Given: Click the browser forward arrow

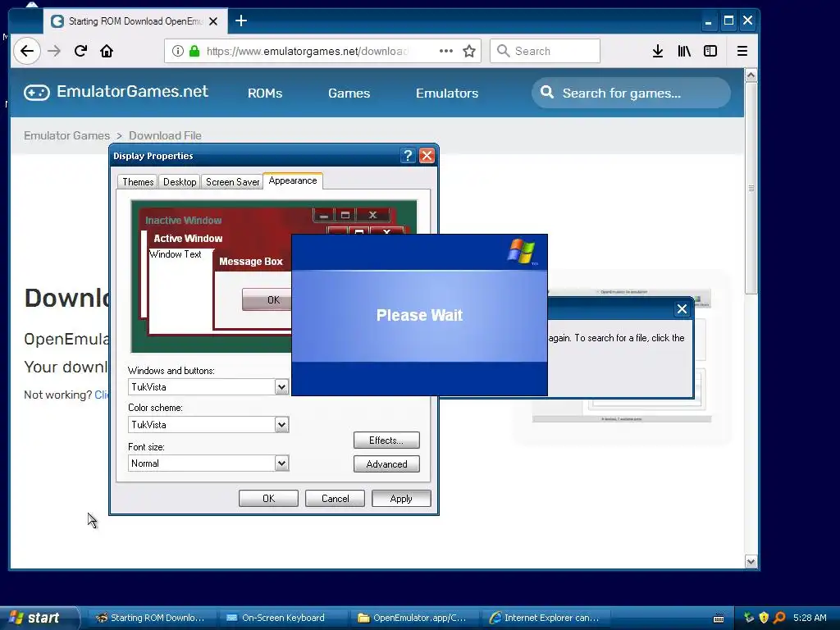Looking at the screenshot, I should click(54, 51).
